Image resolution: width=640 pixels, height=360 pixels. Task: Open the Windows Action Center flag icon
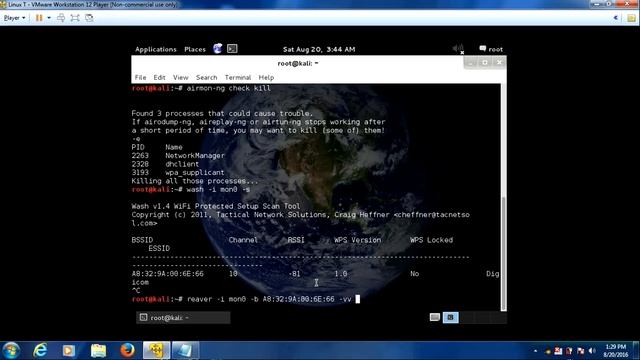click(x=580, y=351)
